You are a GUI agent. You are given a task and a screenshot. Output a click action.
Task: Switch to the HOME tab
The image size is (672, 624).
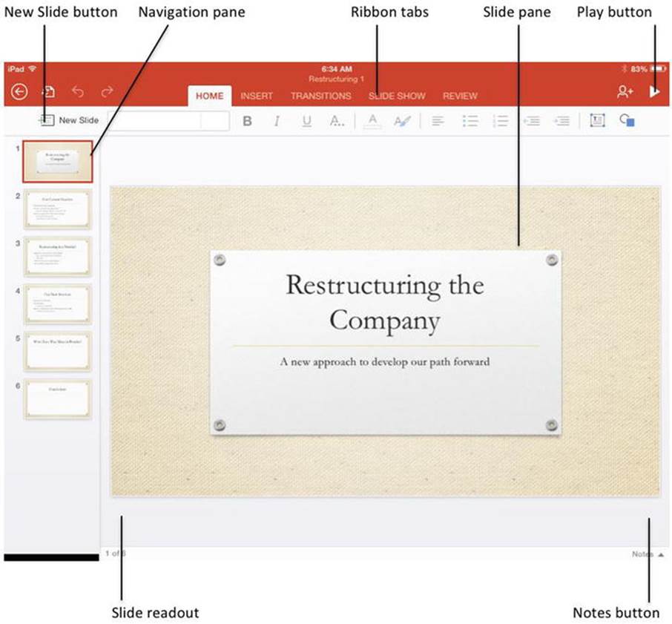[210, 96]
